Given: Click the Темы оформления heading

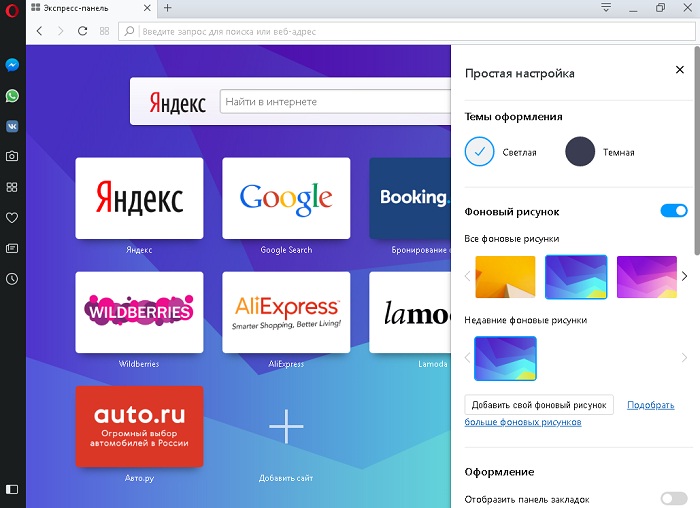Looking at the screenshot, I should click(513, 117).
